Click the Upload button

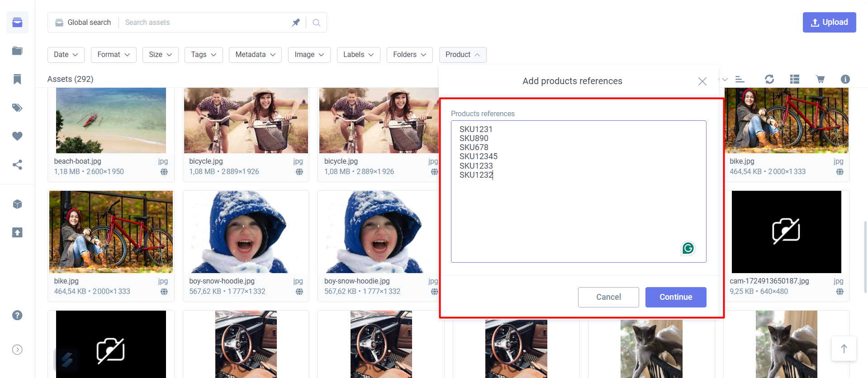(829, 23)
